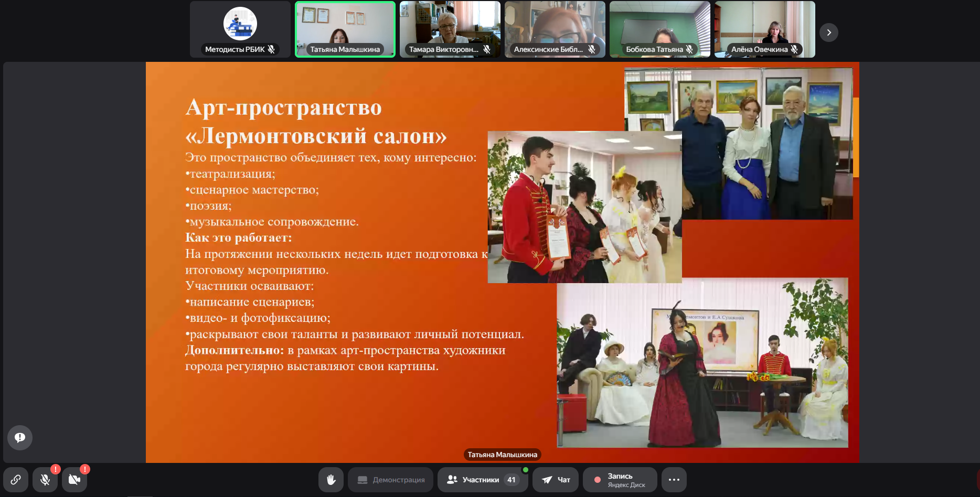Select Бобкова Татьяна video tile

660,26
